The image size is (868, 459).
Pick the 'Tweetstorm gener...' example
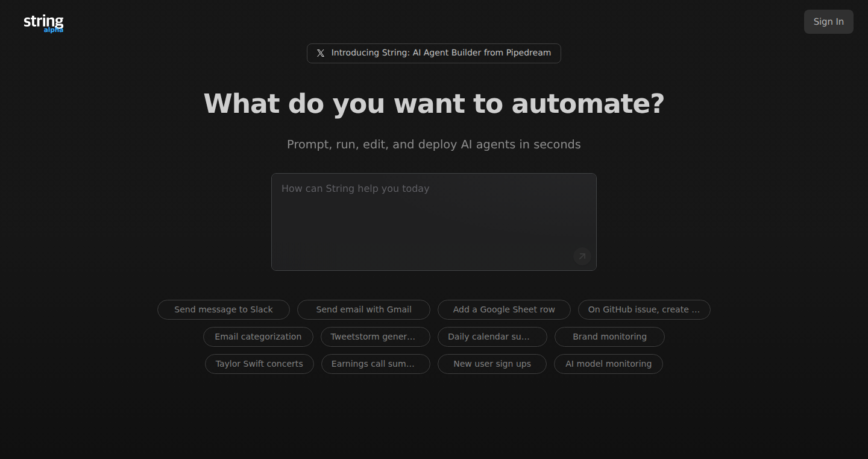(376, 337)
